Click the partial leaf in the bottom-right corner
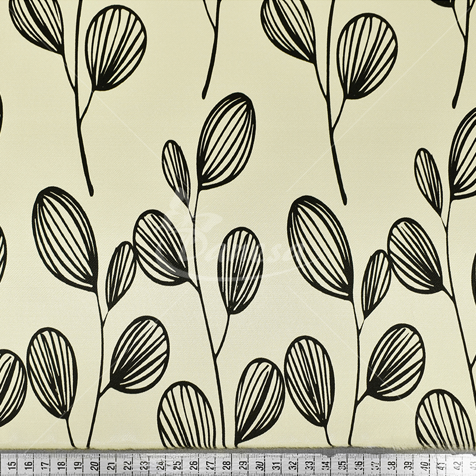Viewport: 476px width, 476px height. [x=443, y=419]
